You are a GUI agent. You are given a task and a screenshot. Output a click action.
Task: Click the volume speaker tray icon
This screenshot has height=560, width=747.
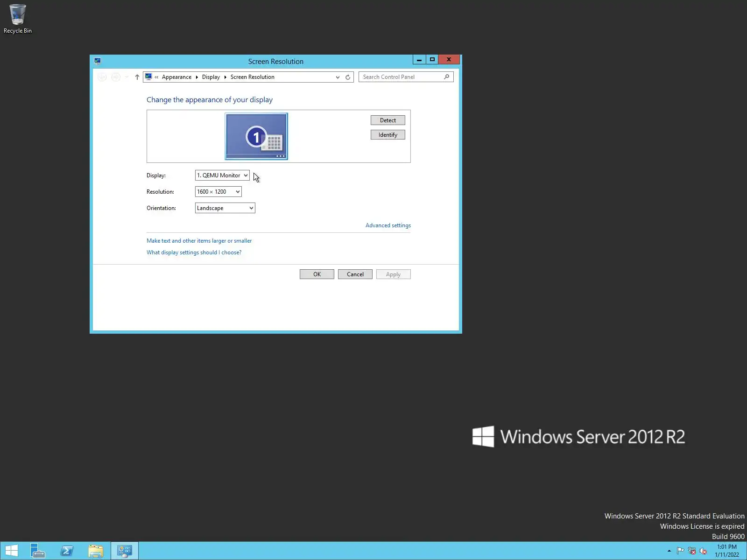(x=703, y=551)
